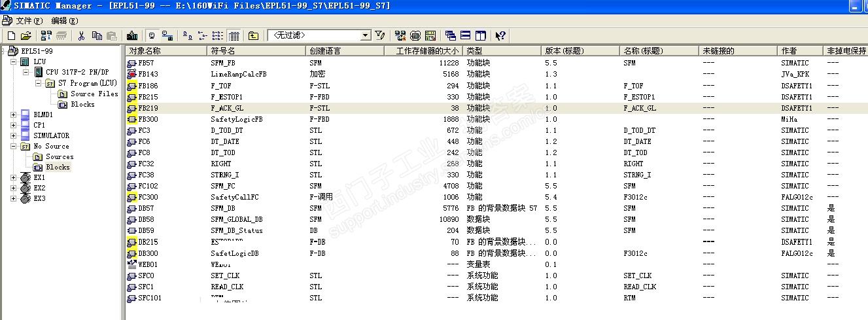Click the Tile Horizontally icon
868x320 pixels.
466,35
